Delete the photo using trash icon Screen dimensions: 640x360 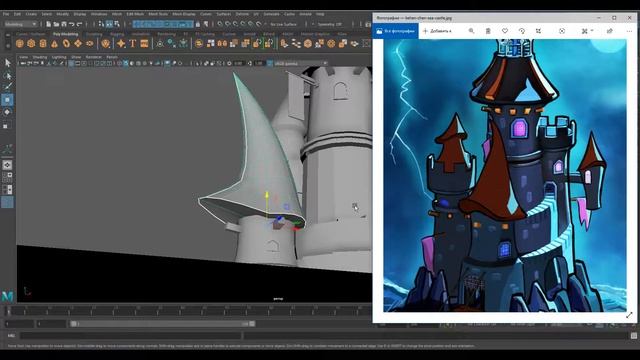[488, 31]
